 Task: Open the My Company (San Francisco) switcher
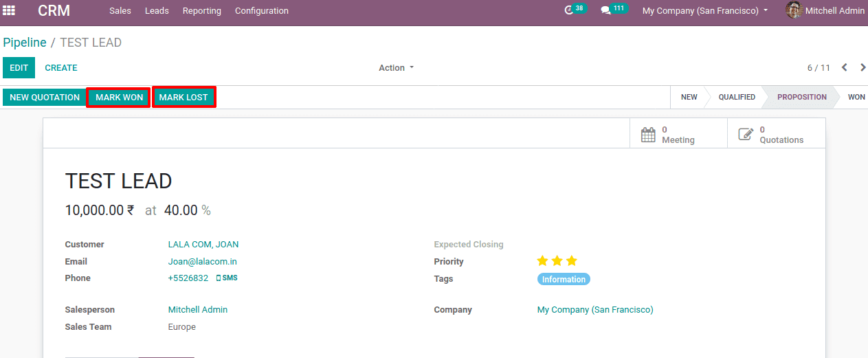(705, 11)
